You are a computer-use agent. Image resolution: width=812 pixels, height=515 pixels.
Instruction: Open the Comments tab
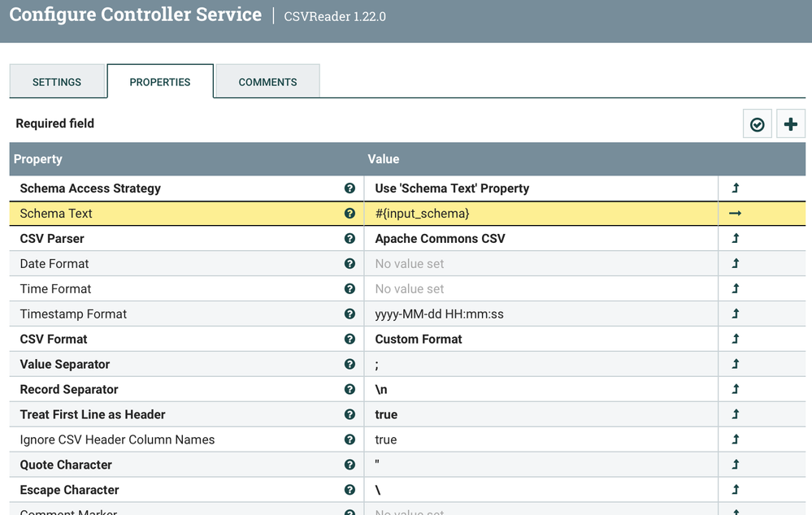(x=267, y=82)
